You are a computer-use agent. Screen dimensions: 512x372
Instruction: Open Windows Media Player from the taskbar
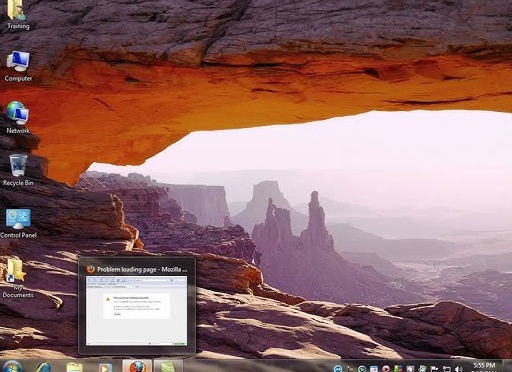click(x=105, y=367)
